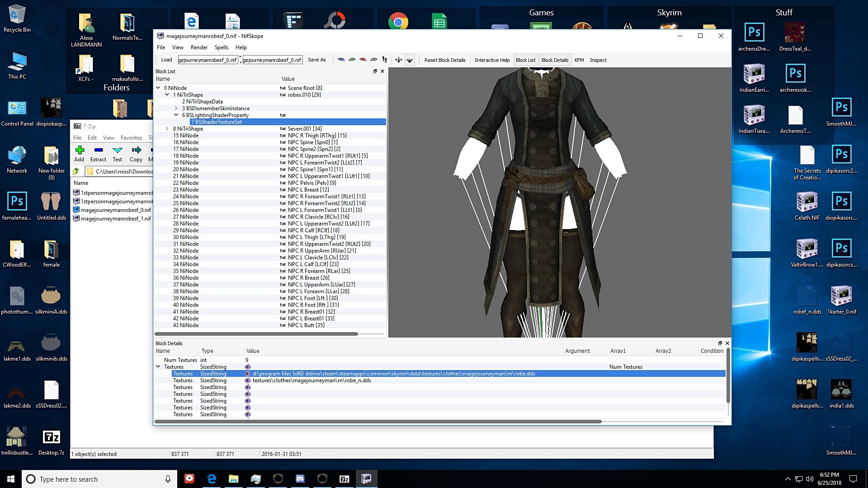Click Copy in the 7-Zip toolbar
The image size is (868, 488).
tap(136, 154)
